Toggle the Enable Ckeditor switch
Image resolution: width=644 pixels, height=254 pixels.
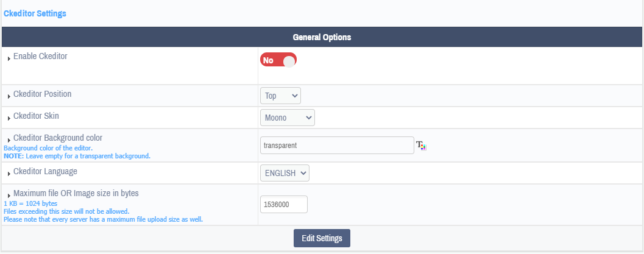pos(278,60)
